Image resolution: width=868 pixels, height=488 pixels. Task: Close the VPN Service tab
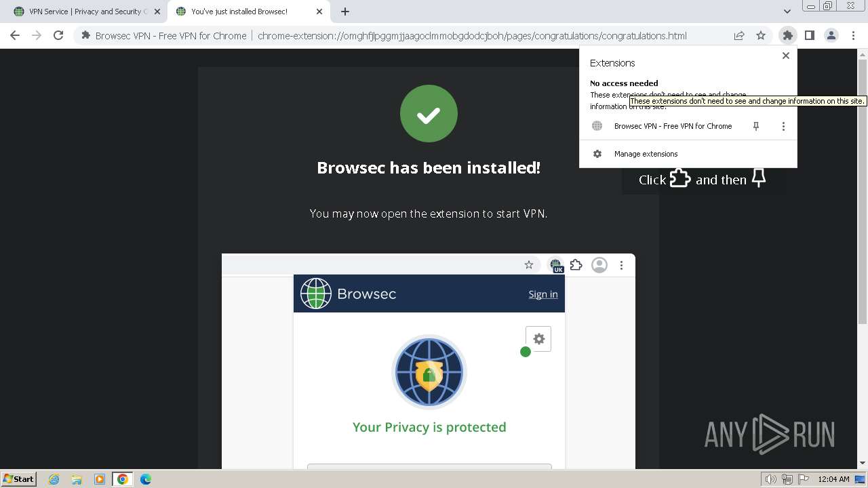pyautogui.click(x=157, y=12)
